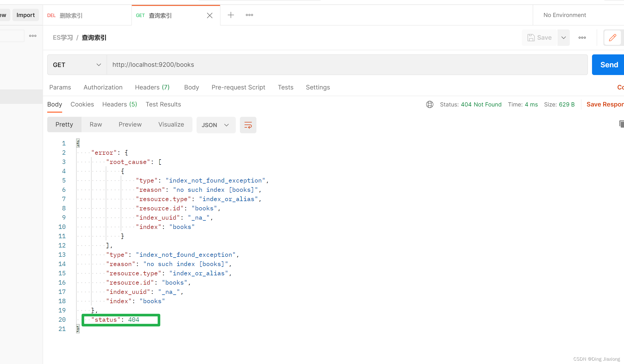The height and width of the screenshot is (364, 624).
Task: Click the request URL field
Action: coord(347,65)
